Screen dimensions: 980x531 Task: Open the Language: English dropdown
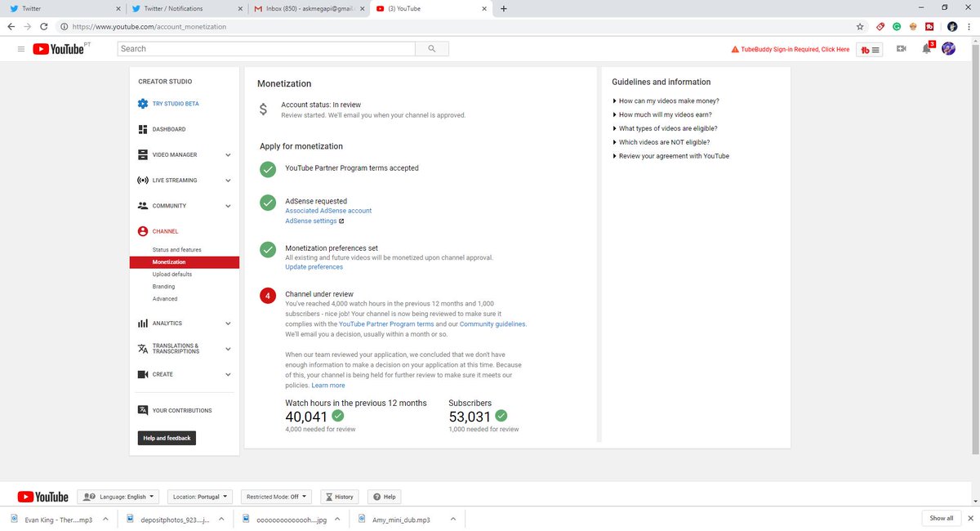tap(118, 497)
